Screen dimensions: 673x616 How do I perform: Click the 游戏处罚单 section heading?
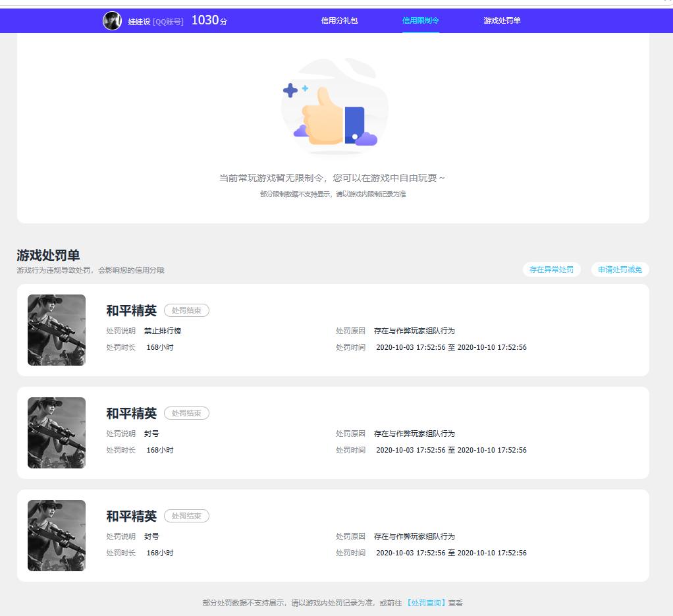[x=49, y=255]
